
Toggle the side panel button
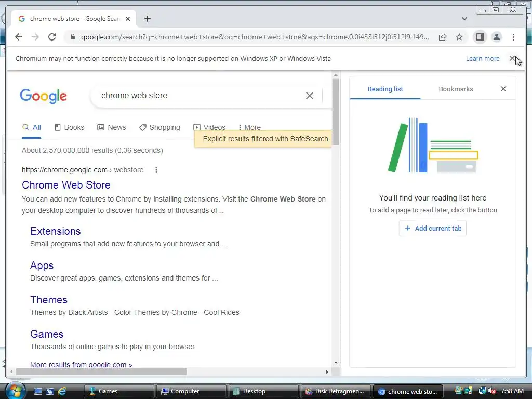coord(480,37)
